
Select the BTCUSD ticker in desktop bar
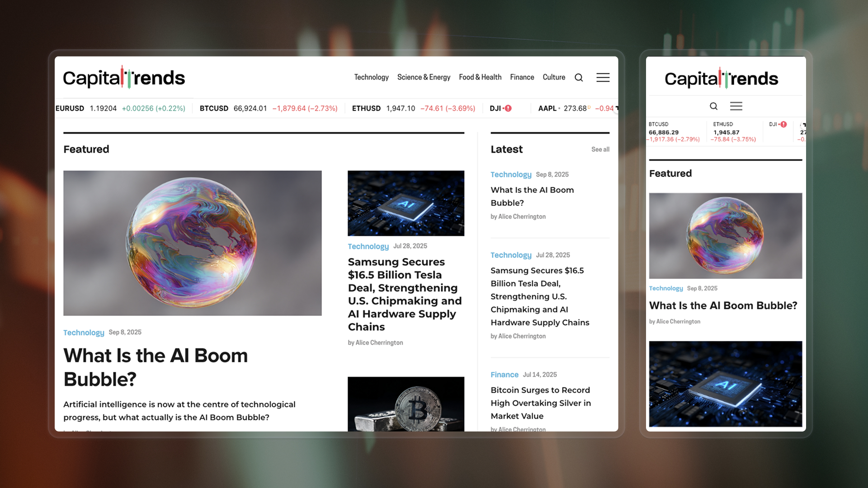[x=214, y=108]
